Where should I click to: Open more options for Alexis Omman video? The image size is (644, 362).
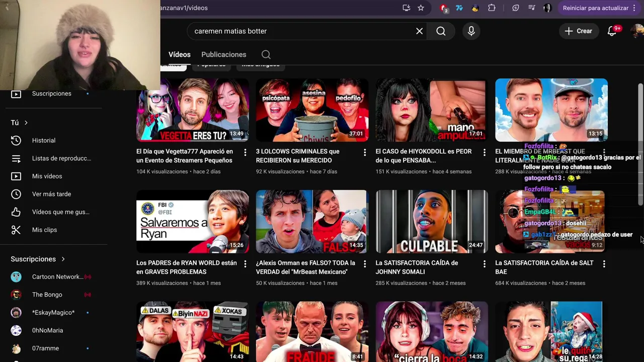click(365, 263)
